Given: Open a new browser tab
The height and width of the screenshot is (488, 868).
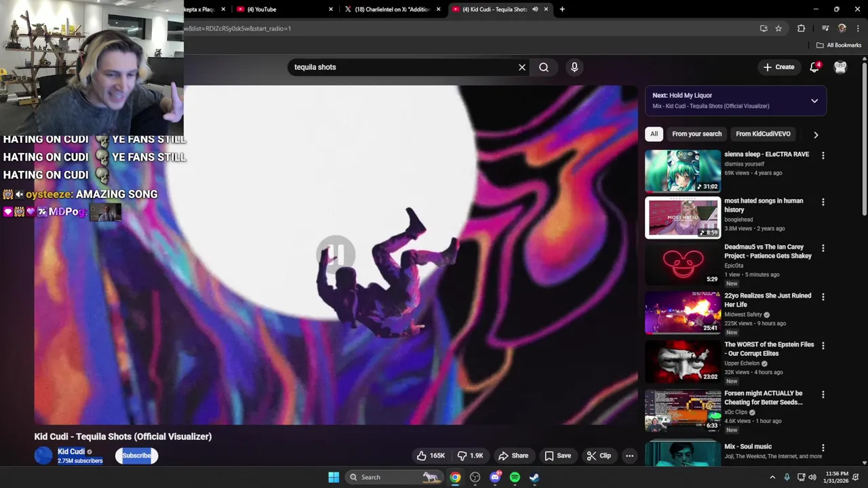Looking at the screenshot, I should (562, 9).
